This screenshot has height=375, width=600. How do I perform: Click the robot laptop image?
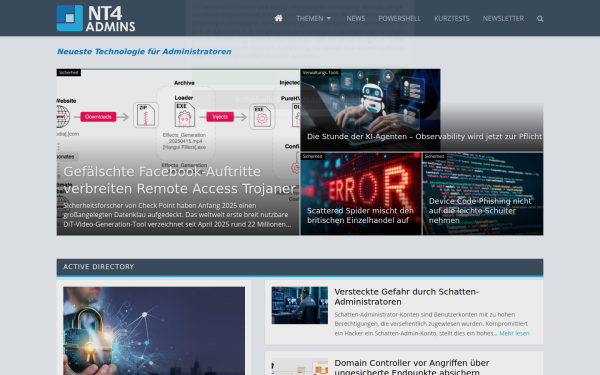pos(370,110)
